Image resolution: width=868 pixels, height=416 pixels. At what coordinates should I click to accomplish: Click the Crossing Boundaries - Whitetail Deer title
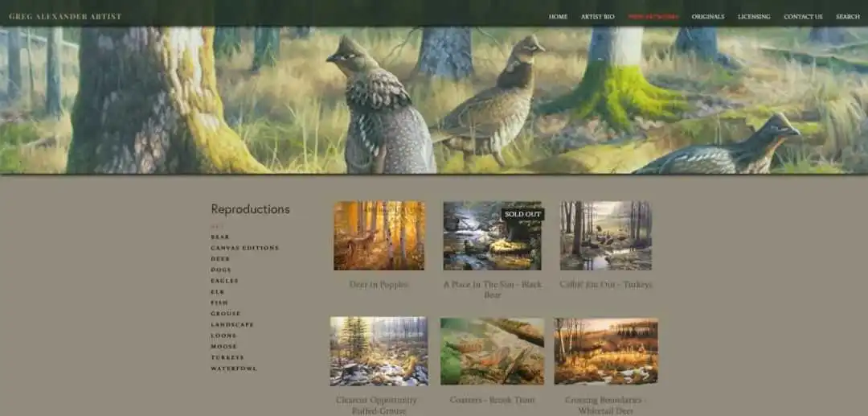[606, 406]
